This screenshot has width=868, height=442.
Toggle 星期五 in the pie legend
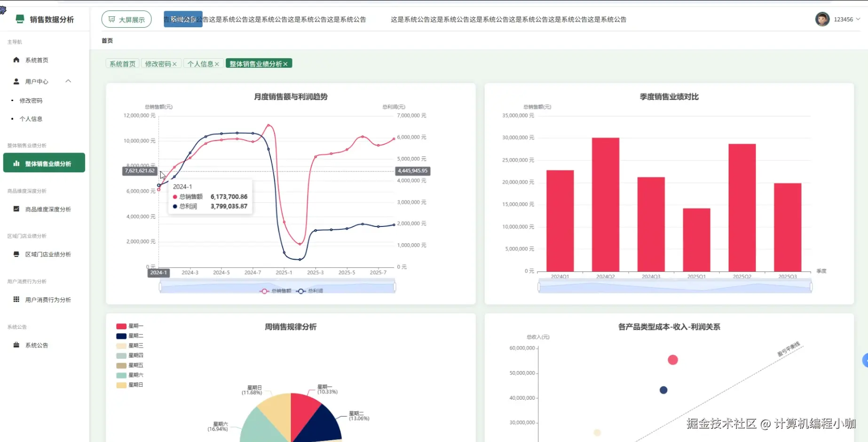(130, 365)
